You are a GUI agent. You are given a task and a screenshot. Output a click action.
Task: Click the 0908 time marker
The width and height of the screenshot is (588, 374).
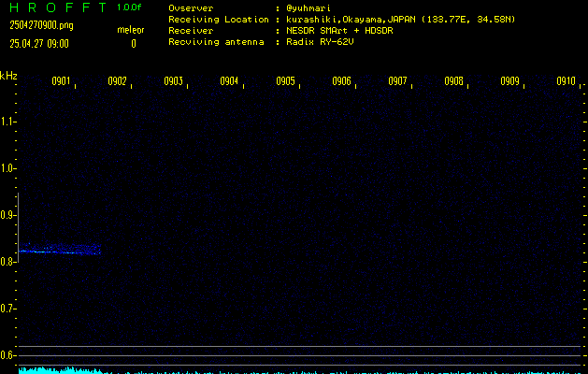coord(453,81)
